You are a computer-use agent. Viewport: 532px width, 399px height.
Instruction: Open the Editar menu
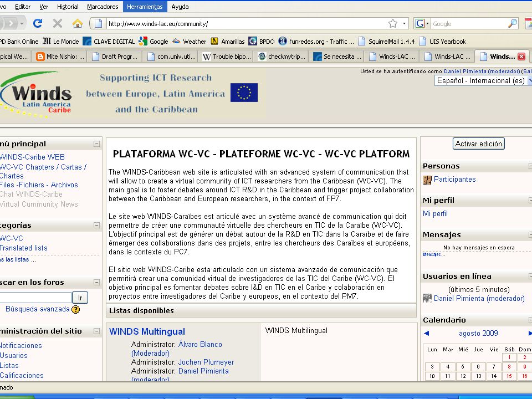pyautogui.click(x=22, y=7)
